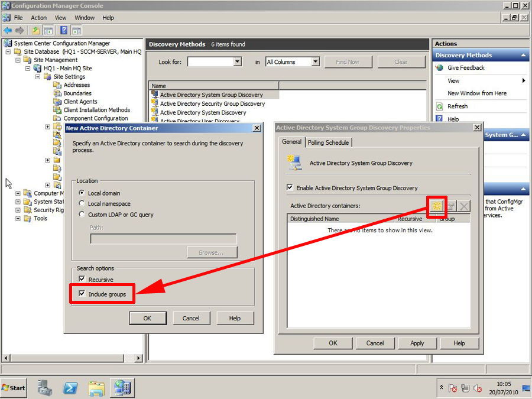Viewport: 532px width, 399px height.
Task: Select the Addresses node icon
Action: (57, 85)
